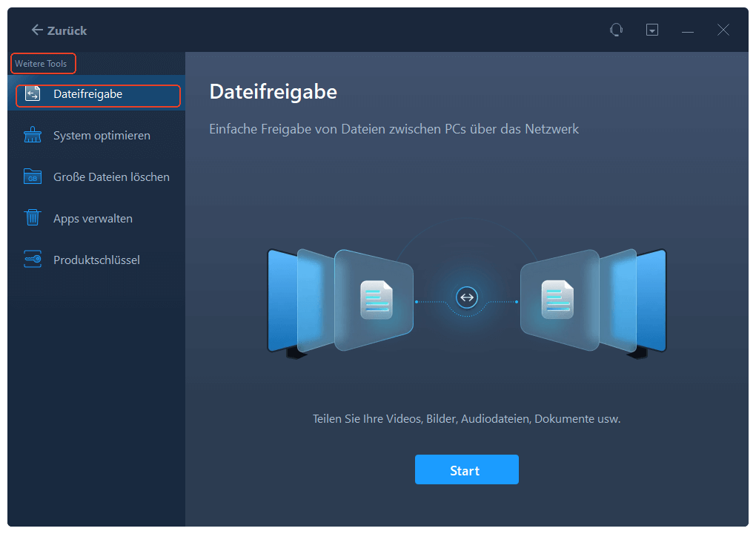Click the right document icon in illustration

(x=557, y=299)
